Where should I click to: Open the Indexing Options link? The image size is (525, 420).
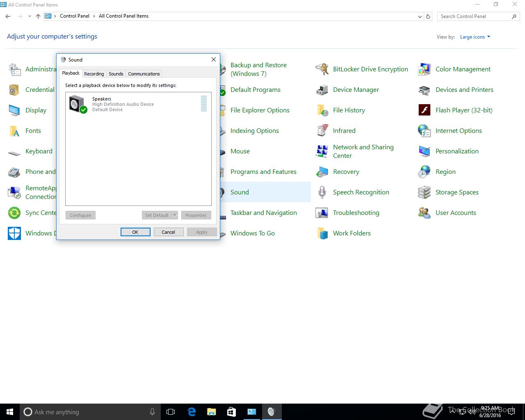[255, 131]
